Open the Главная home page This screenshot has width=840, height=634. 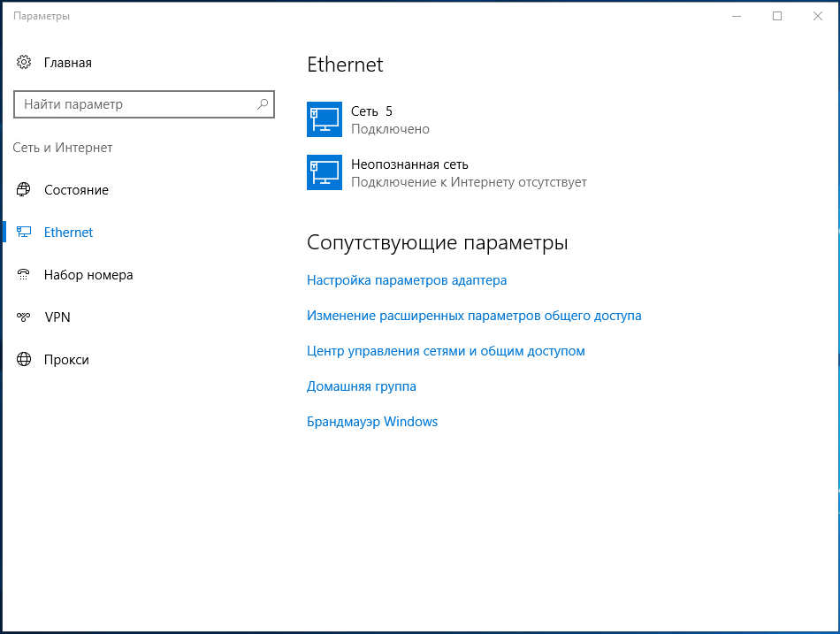[x=68, y=63]
